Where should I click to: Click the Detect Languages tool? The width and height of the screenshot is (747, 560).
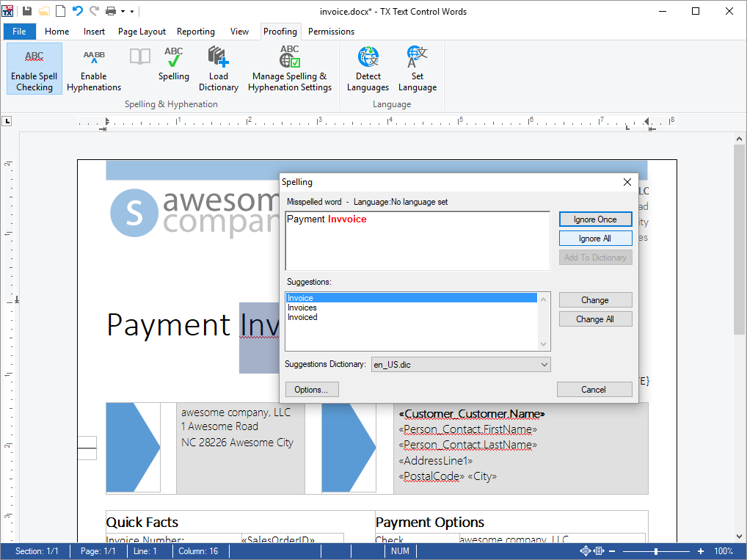click(367, 68)
